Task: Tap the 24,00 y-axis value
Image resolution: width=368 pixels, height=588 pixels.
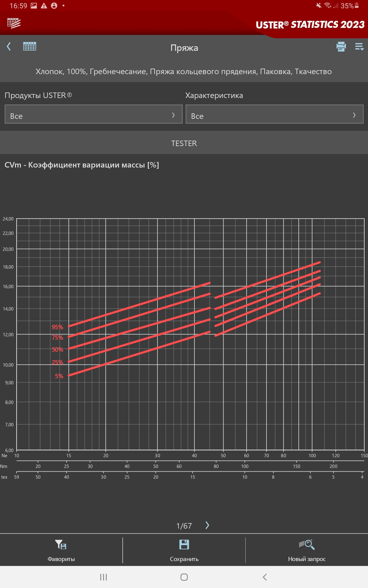Action: coord(8,219)
